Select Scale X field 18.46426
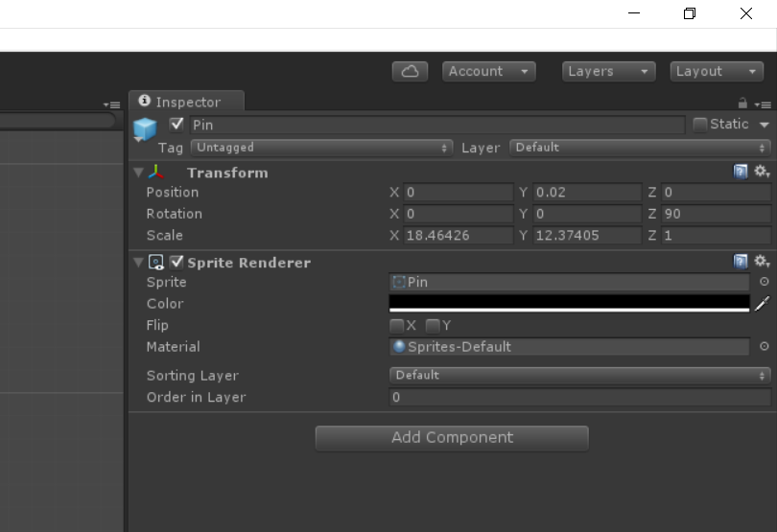 pos(459,235)
